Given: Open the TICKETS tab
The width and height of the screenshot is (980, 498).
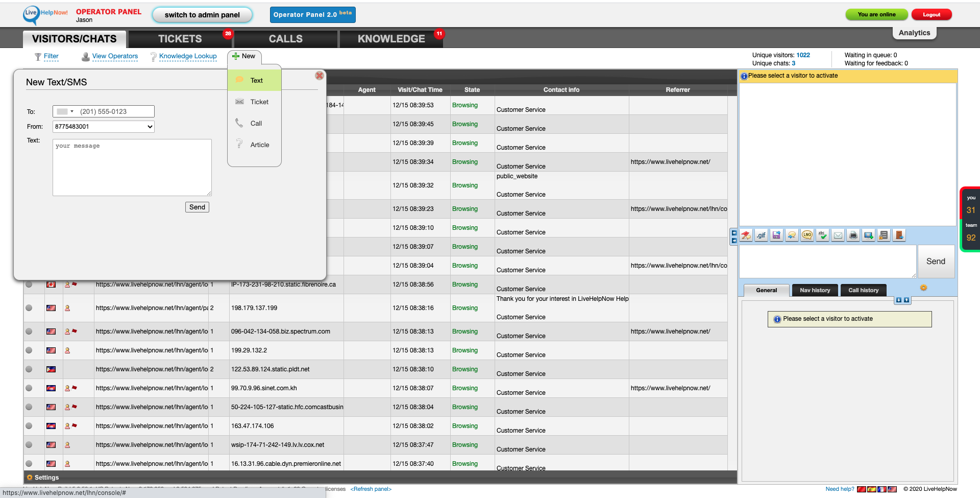Looking at the screenshot, I should 180,39.
